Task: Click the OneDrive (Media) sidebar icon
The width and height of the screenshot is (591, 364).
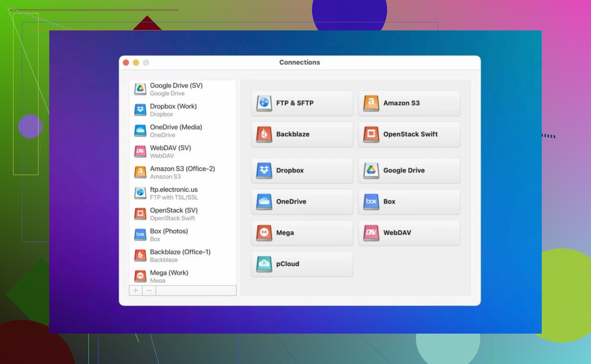Action: pos(140,130)
